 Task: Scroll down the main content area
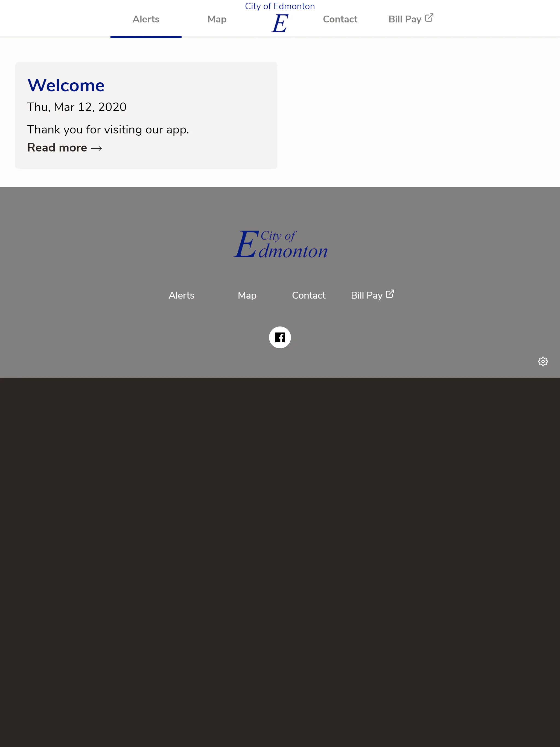tap(280, 112)
